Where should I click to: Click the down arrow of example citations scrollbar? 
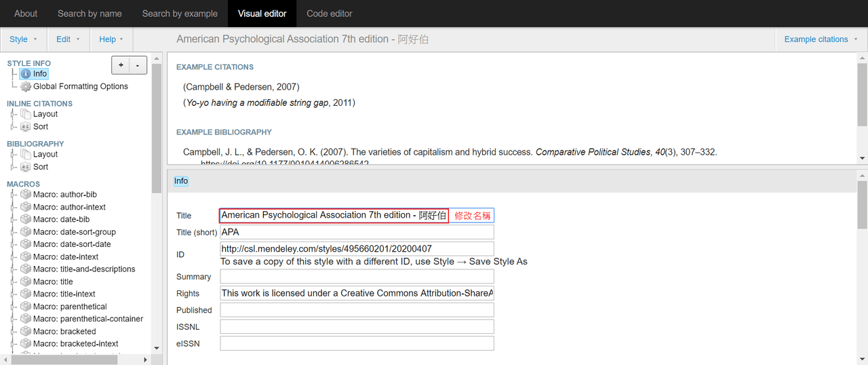pos(862,159)
